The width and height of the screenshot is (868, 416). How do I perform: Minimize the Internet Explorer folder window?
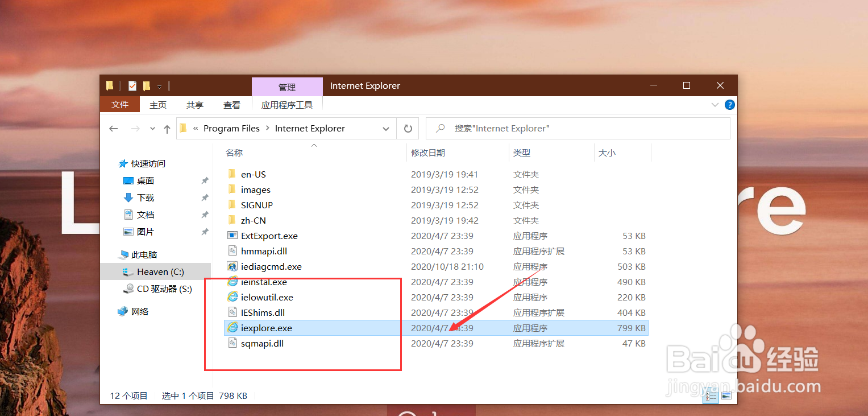(653, 86)
